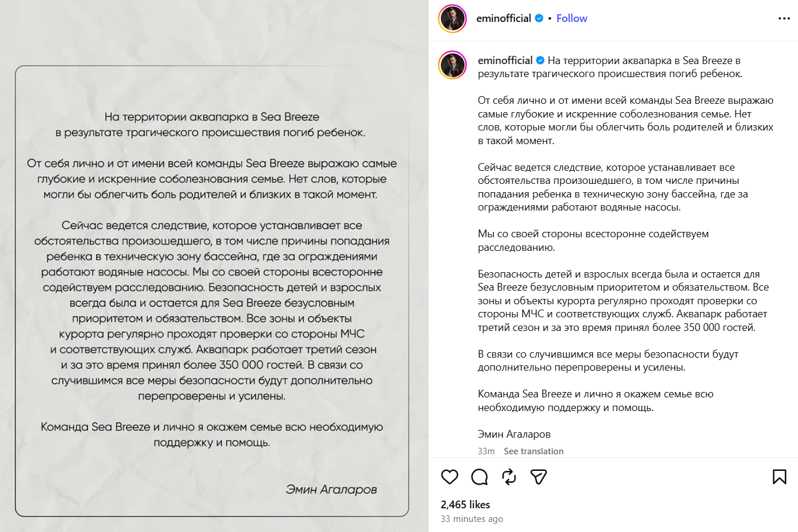The height and width of the screenshot is (532, 798).
Task: Click See translation under the caption
Action: click(533, 451)
